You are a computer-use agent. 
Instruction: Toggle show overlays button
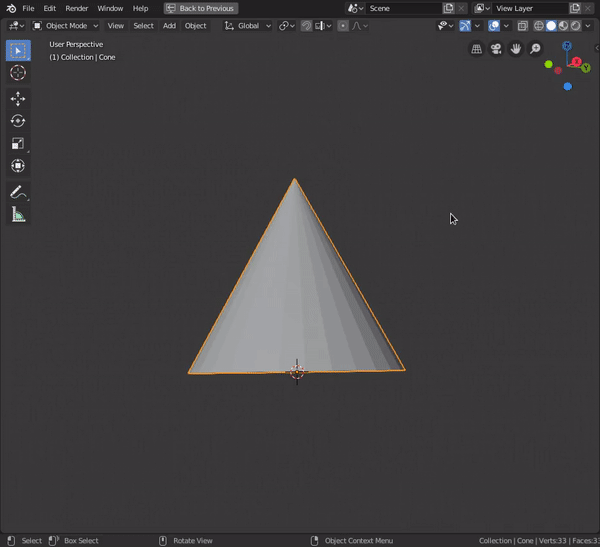[x=494, y=26]
